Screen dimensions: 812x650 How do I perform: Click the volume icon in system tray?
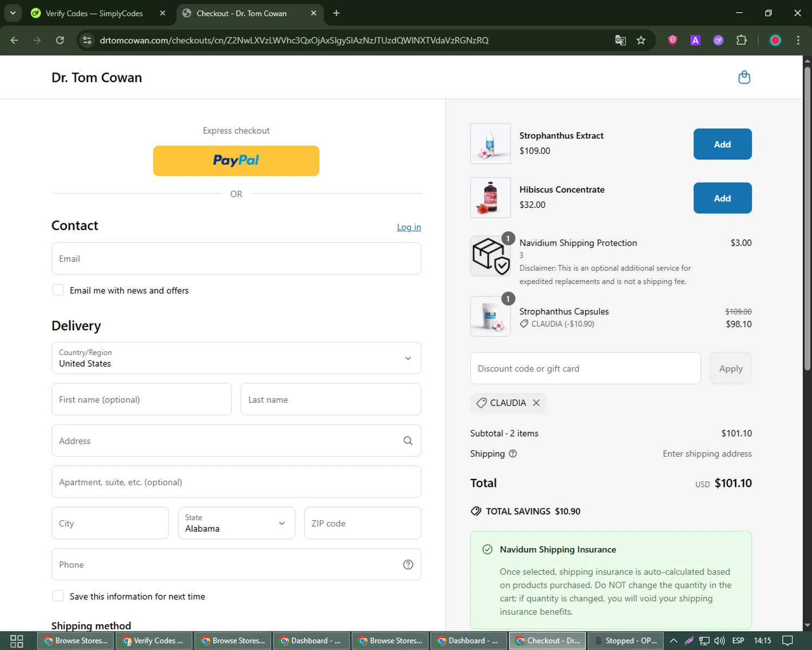click(719, 641)
